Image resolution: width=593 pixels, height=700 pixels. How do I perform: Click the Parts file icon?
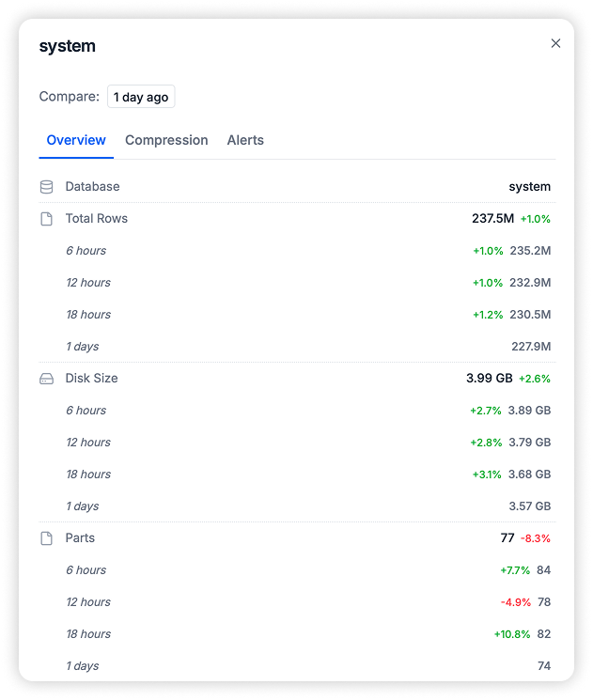click(x=46, y=538)
